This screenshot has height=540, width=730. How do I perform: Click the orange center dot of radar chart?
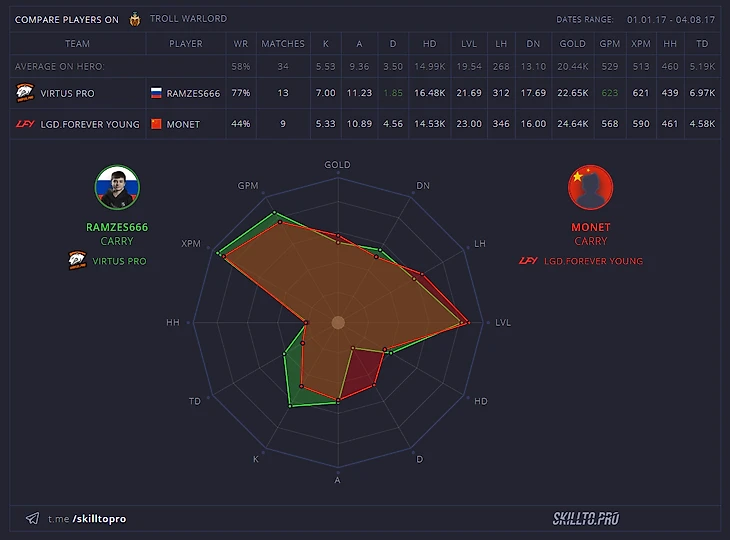click(x=338, y=322)
